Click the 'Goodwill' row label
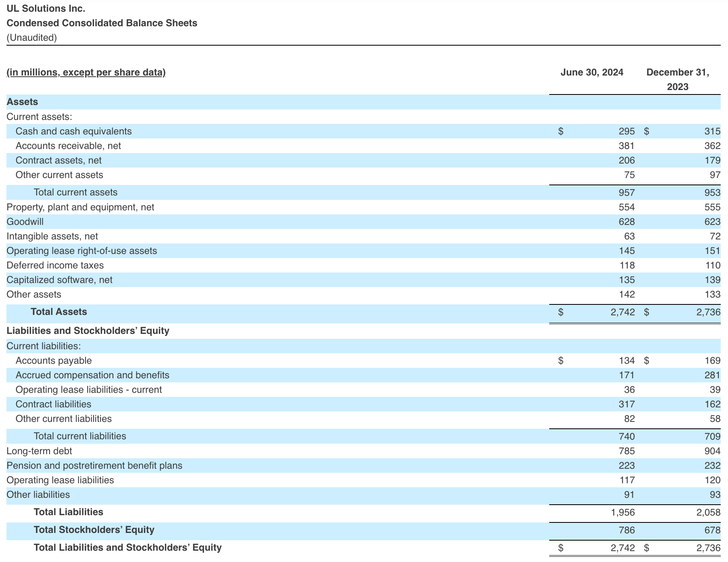Viewport: 728px width, 562px height. coord(25,222)
